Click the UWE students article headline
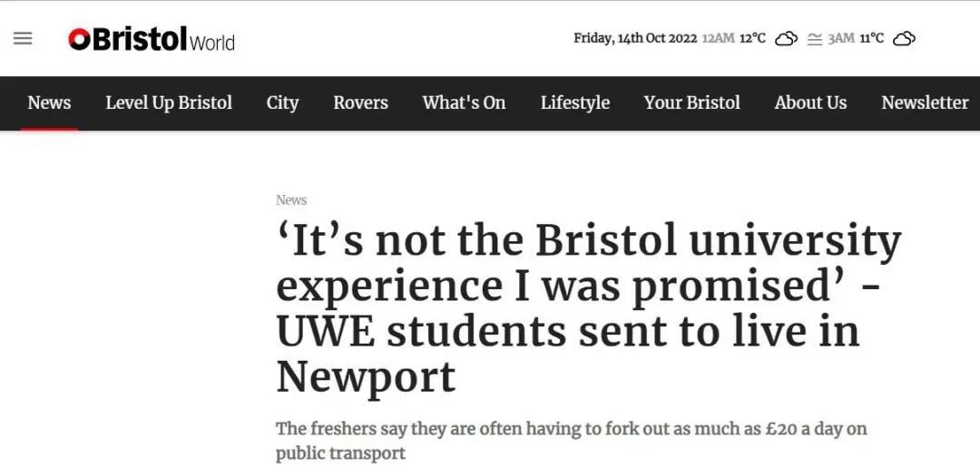Screen dimensions: 980x476 point(588,308)
